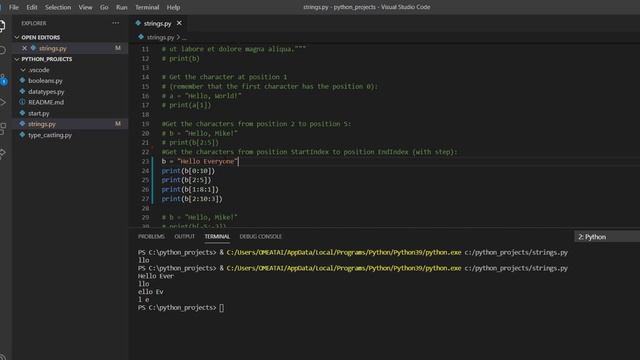Open type_casting.py from the file tree
Viewport: 640px width, 360px height.
click(50, 135)
